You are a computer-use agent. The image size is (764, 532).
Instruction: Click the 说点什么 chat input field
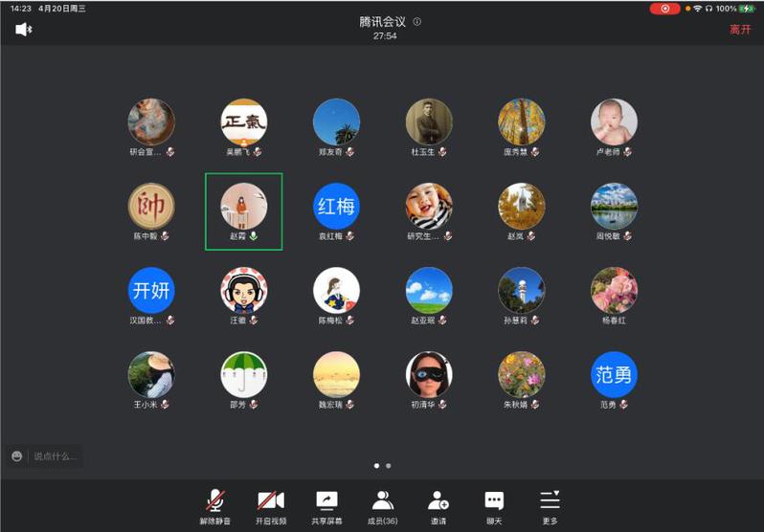(x=56, y=456)
